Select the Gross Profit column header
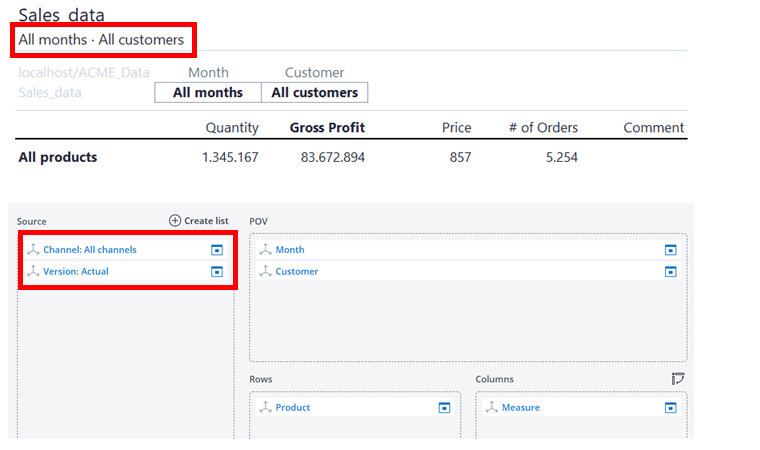Image resolution: width=760 pixels, height=450 pixels. click(327, 128)
